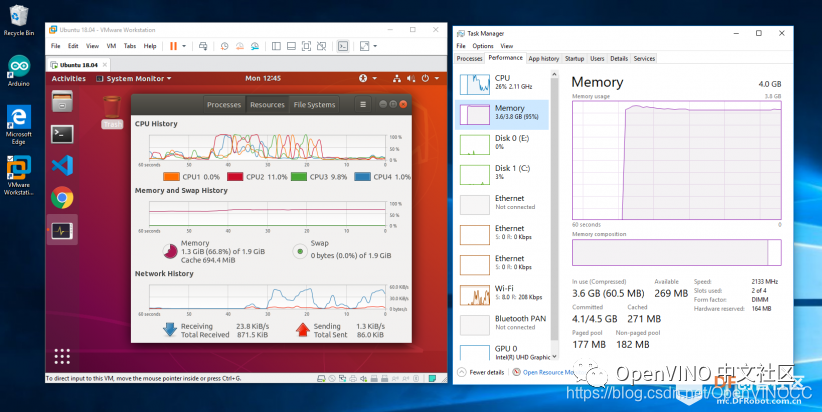Open Recycle Bin on the Windows desktop
The width and height of the screenshot is (822, 412).
coord(19,20)
